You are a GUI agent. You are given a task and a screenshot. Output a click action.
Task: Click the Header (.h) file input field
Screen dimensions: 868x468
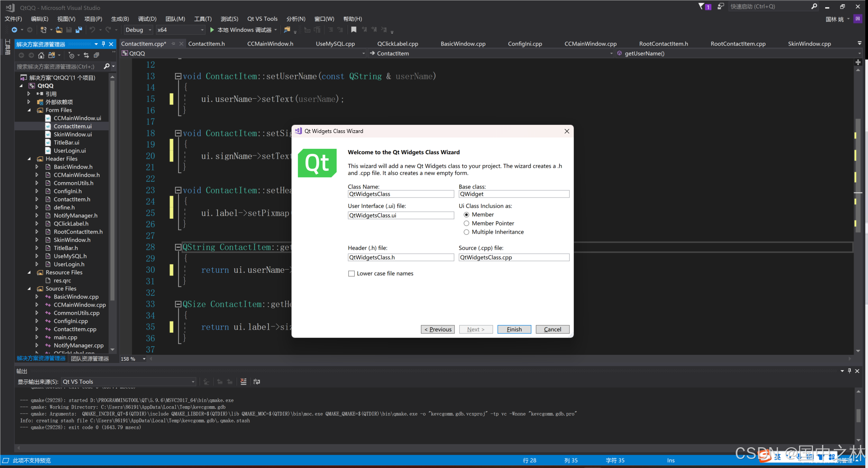401,257
